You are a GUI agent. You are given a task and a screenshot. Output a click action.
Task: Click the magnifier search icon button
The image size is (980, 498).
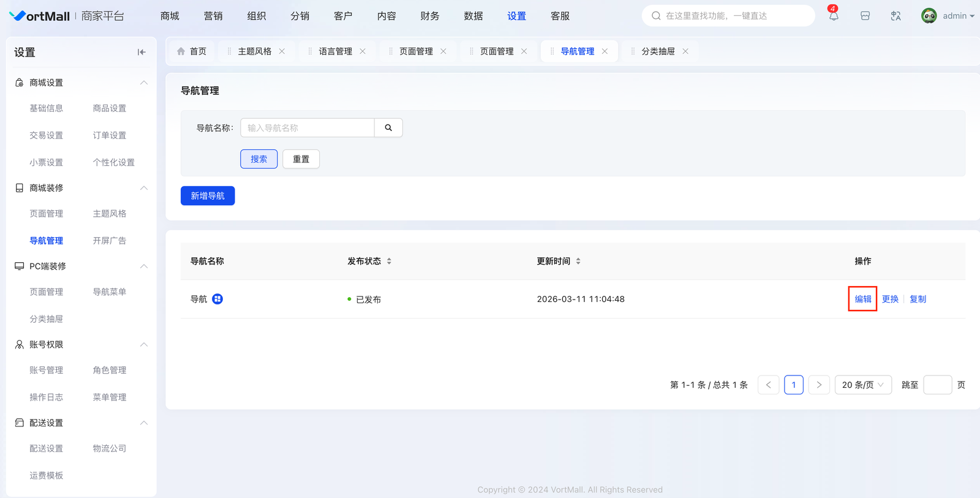[388, 128]
